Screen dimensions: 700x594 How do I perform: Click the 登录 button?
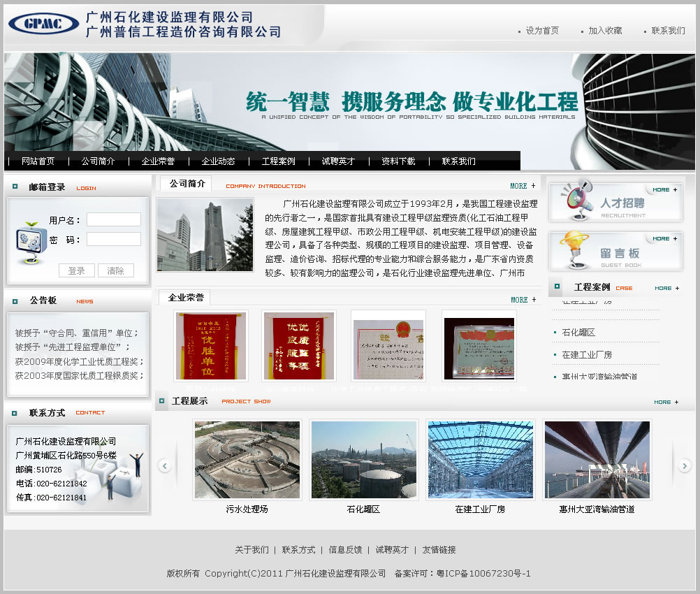[77, 270]
